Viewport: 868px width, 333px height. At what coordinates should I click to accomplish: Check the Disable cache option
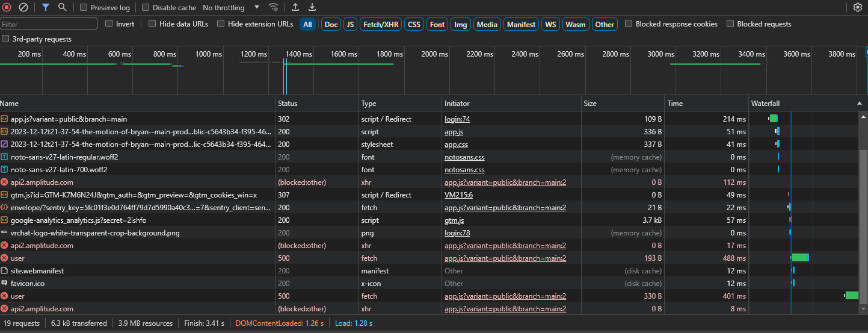(146, 8)
